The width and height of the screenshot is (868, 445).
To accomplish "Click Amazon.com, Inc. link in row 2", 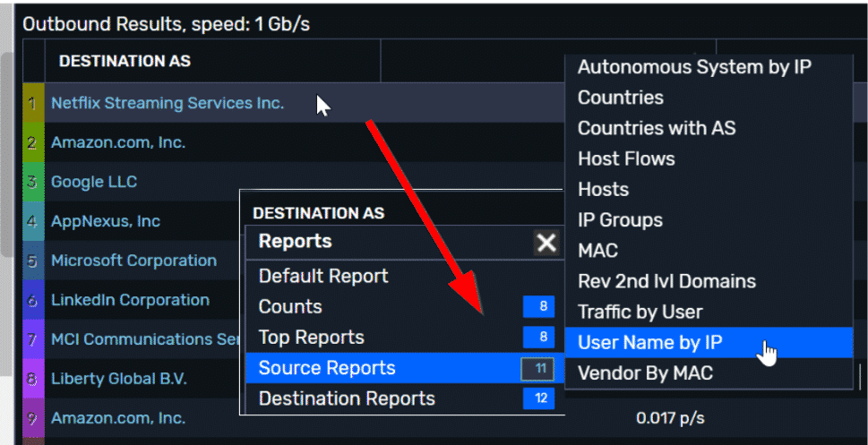I will (118, 142).
